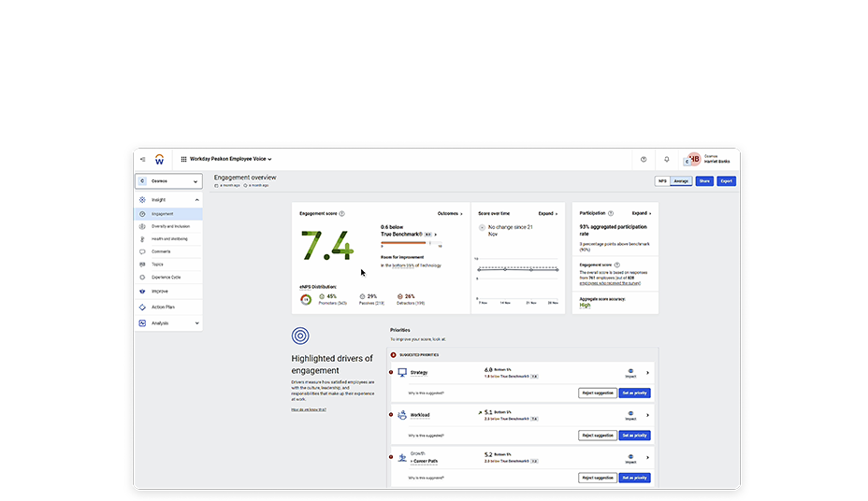The height and width of the screenshot is (501, 868).
Task: Expand the Score over time card
Action: pyautogui.click(x=548, y=213)
